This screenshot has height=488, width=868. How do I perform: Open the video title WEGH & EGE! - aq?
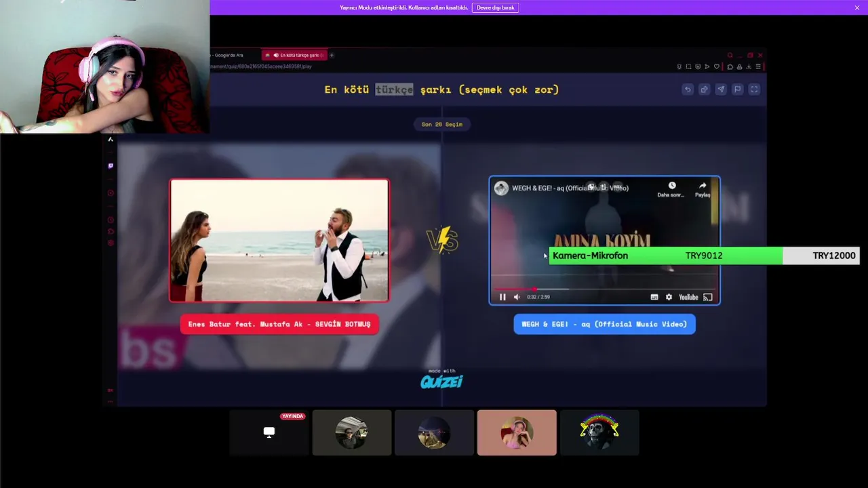(570, 188)
